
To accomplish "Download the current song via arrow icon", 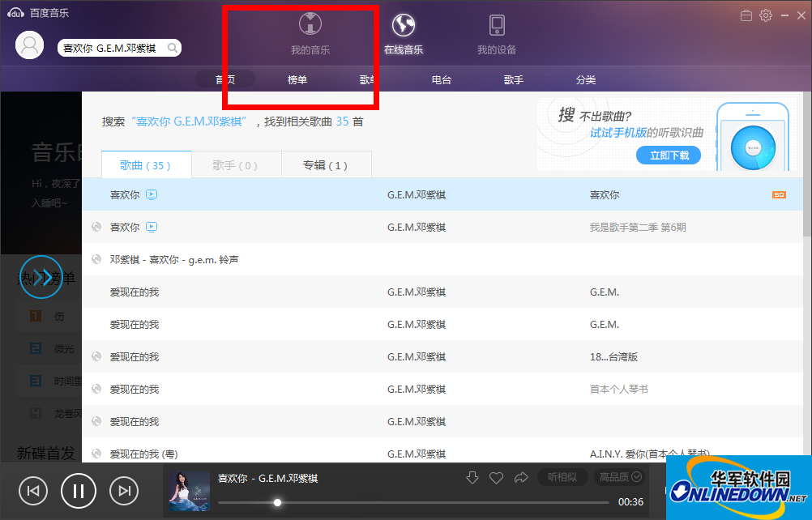I will coord(472,478).
